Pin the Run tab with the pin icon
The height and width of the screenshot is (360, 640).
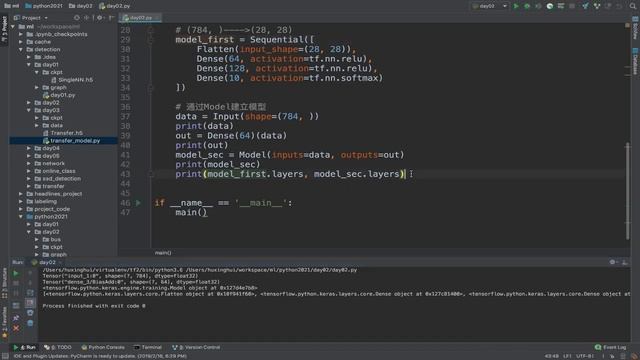click(16, 318)
